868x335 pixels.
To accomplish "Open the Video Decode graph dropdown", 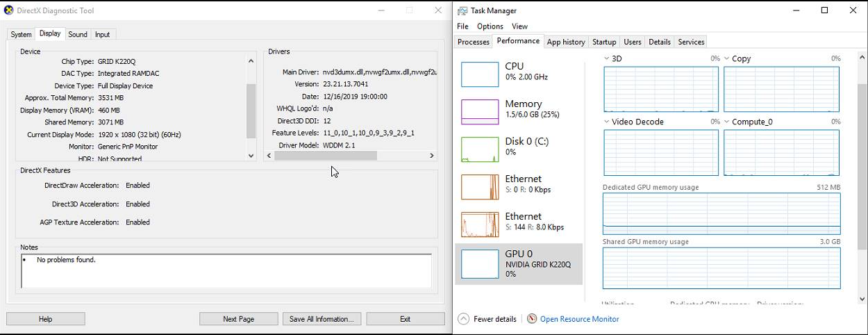I will (607, 122).
